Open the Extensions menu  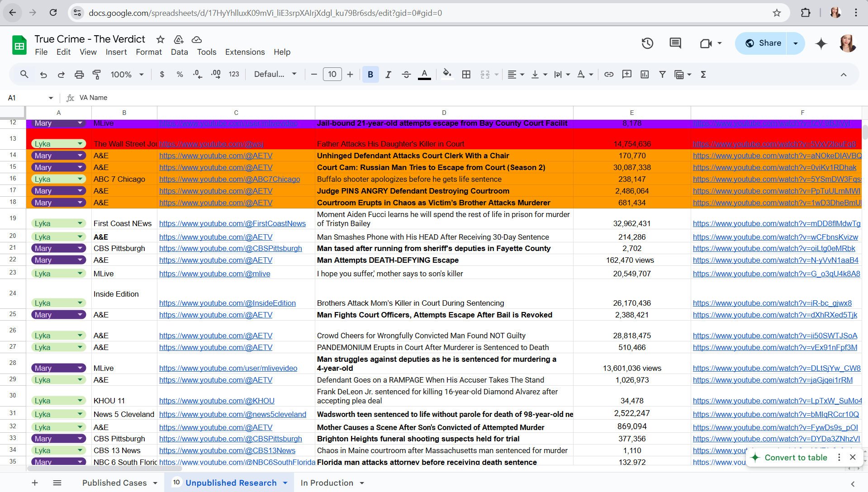[245, 52]
